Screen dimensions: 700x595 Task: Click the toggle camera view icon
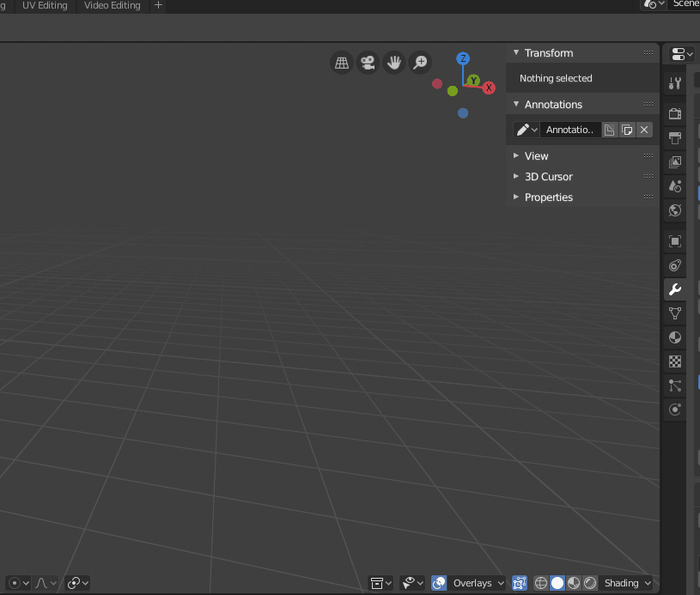click(368, 62)
